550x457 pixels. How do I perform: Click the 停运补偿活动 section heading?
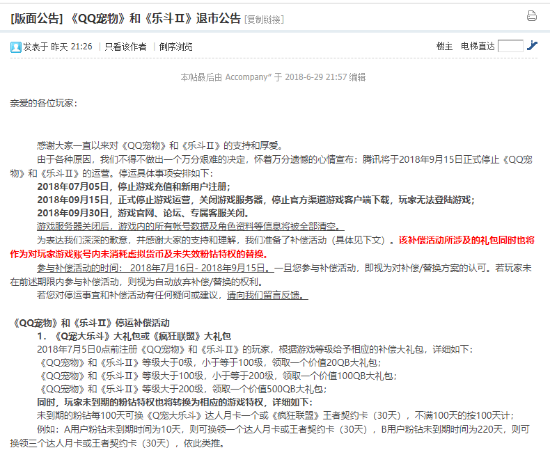[91, 323]
